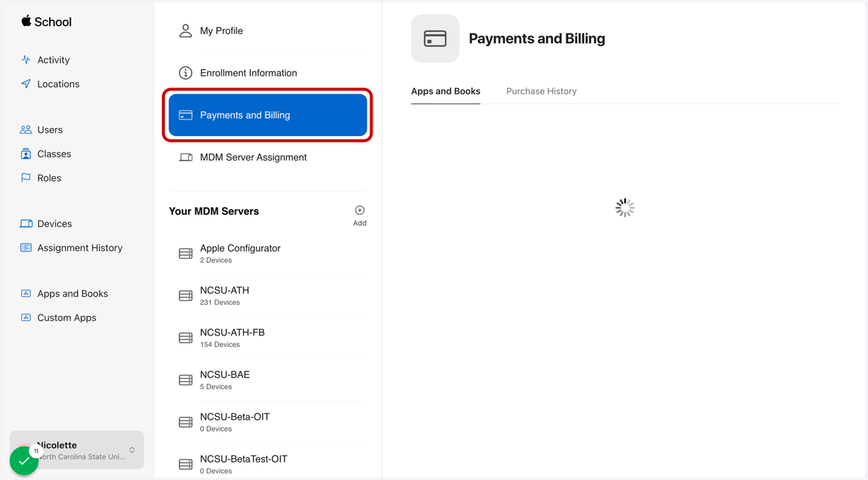Open Users via the people icon
Image resolution: width=868 pixels, height=480 pixels.
click(26, 130)
